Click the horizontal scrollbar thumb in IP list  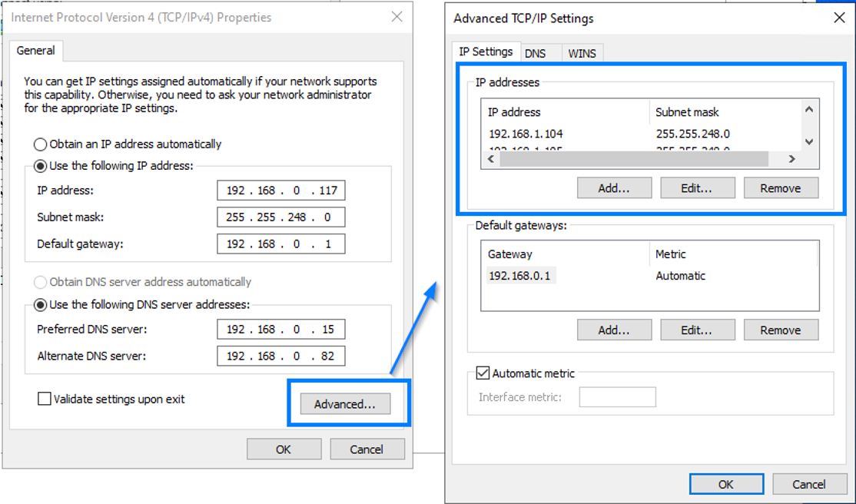tap(635, 159)
